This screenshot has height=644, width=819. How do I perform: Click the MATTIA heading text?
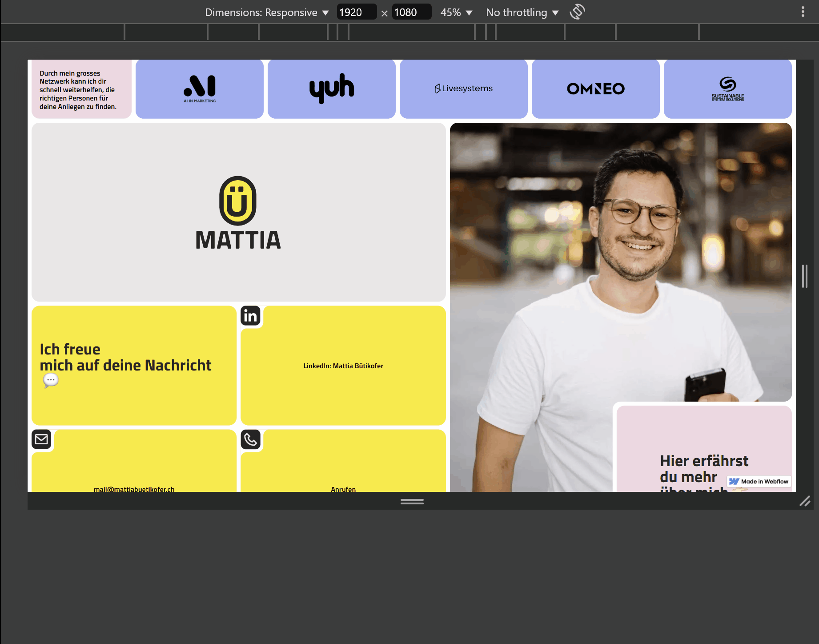(238, 240)
